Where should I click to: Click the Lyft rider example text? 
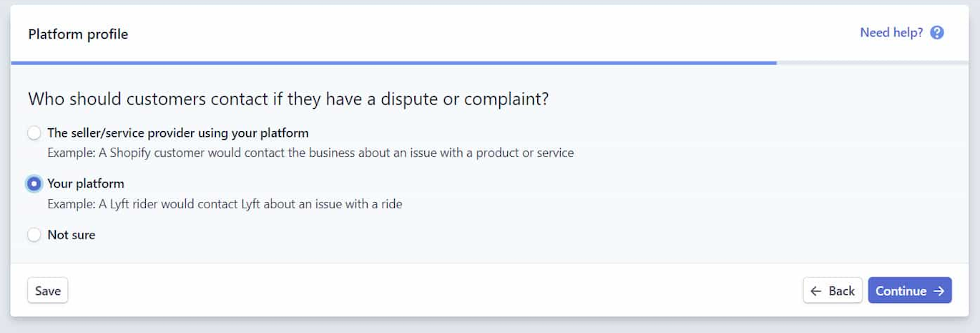click(x=225, y=204)
